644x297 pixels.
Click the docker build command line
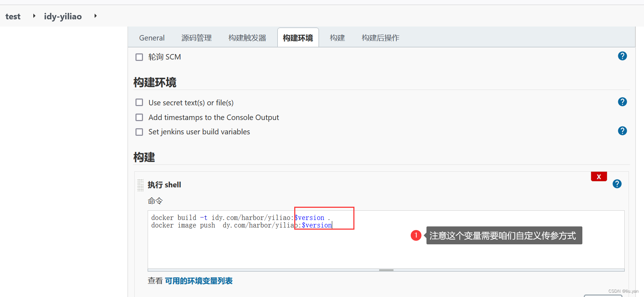(x=240, y=217)
